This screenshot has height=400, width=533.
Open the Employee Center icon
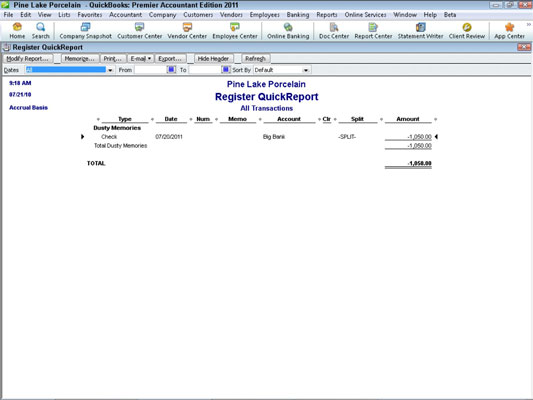tap(235, 27)
